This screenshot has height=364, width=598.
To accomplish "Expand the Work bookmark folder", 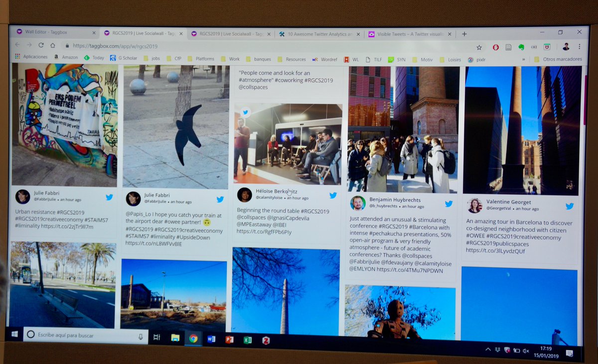I will tap(230, 59).
